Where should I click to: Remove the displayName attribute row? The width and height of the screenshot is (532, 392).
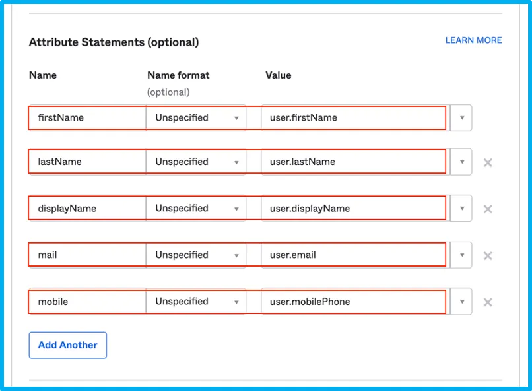pos(488,209)
